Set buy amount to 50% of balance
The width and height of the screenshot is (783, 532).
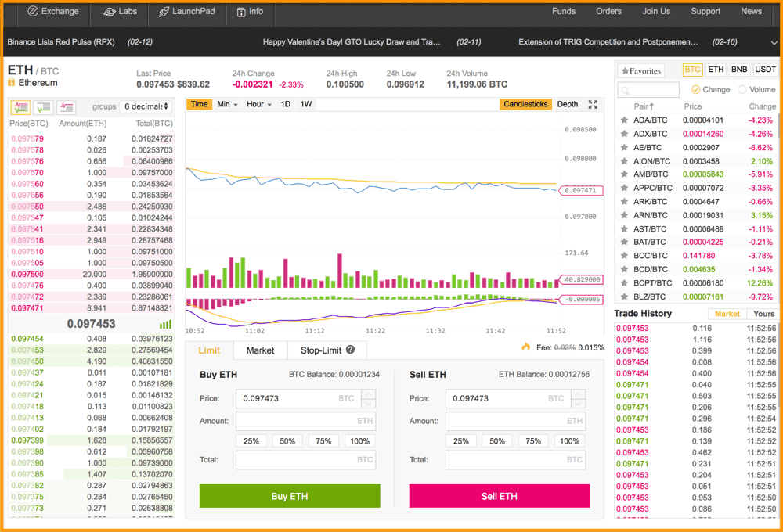(287, 441)
